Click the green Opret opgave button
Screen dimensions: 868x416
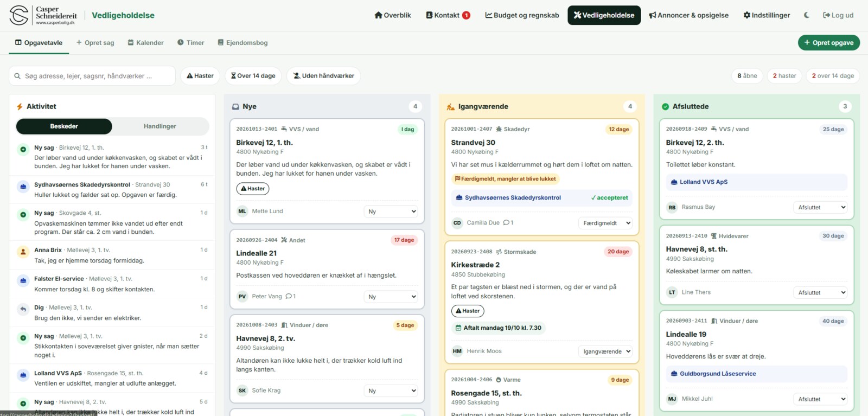828,42
